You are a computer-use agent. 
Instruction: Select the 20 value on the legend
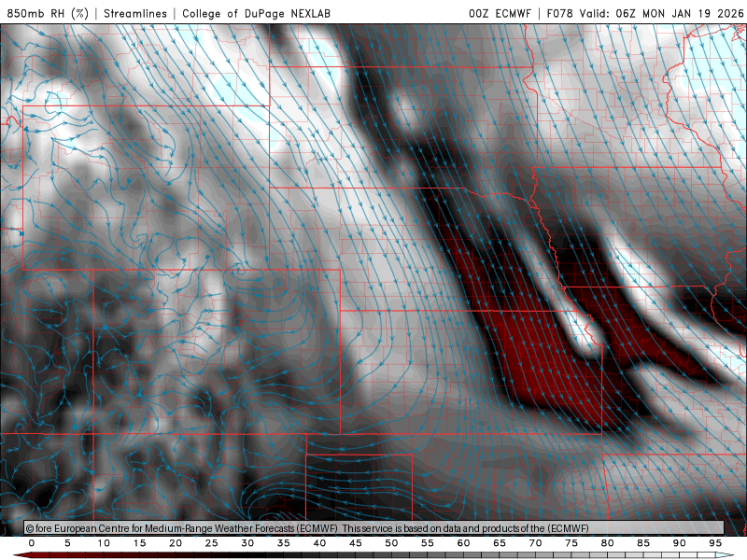(x=176, y=543)
